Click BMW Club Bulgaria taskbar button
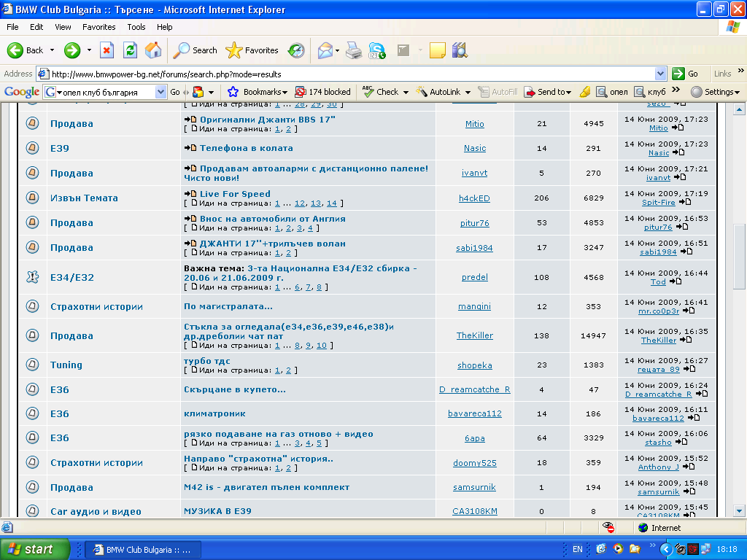Image resolution: width=747 pixels, height=560 pixels. pos(143,550)
